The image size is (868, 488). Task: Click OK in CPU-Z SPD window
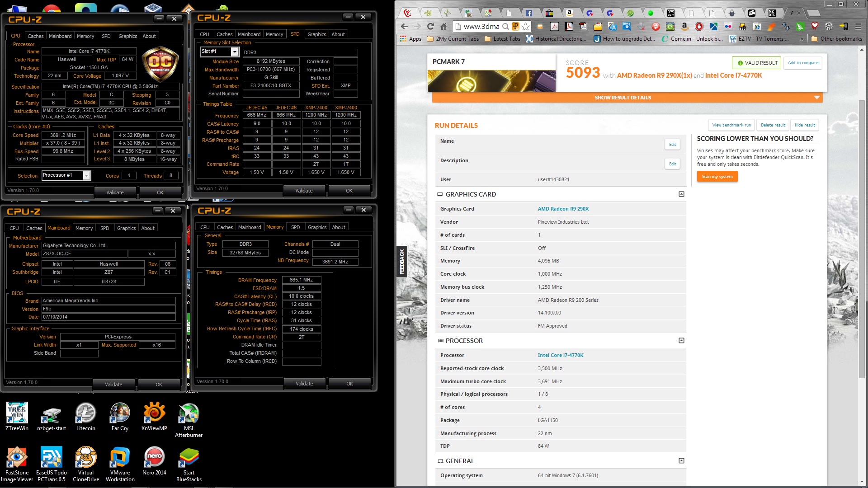(349, 191)
